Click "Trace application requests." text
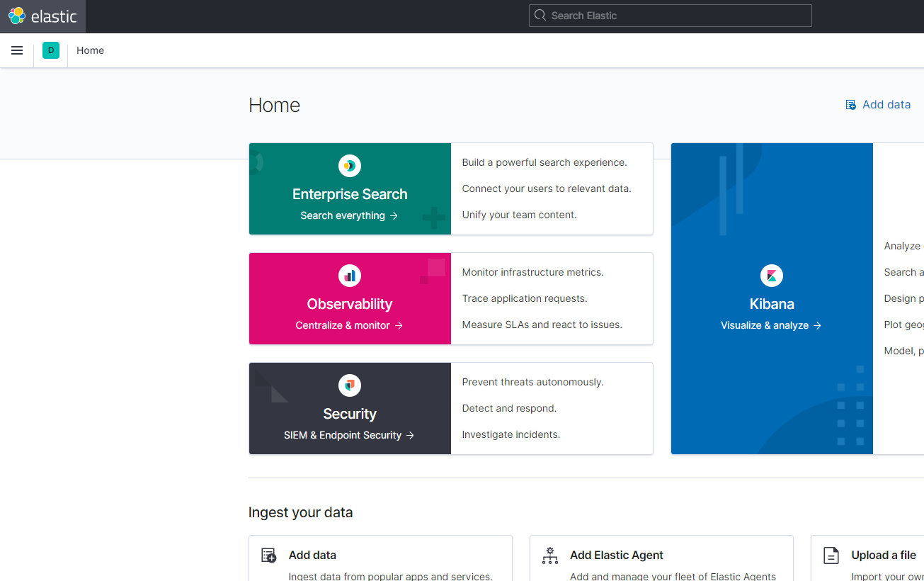Screen dimensions: 924x581 [x=525, y=298]
